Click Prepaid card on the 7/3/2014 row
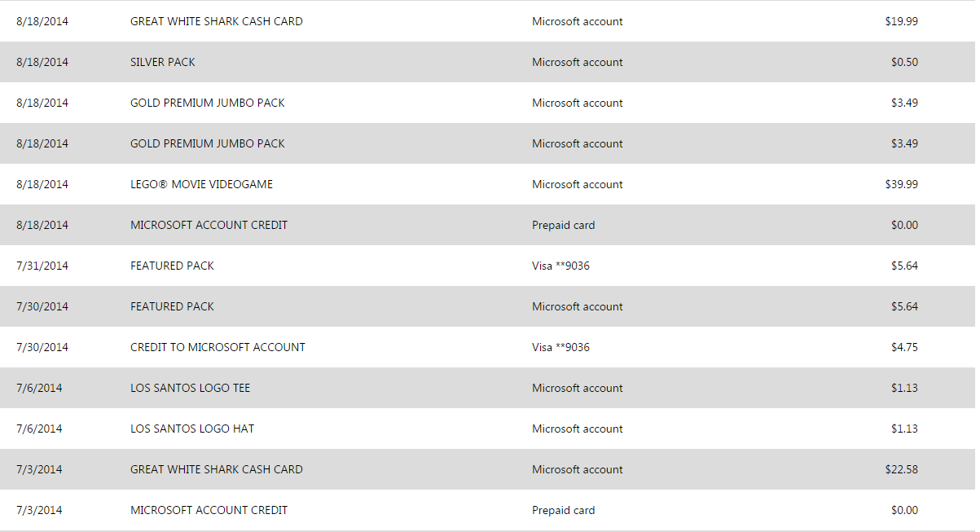Image resolution: width=980 pixels, height=532 pixels. click(563, 510)
